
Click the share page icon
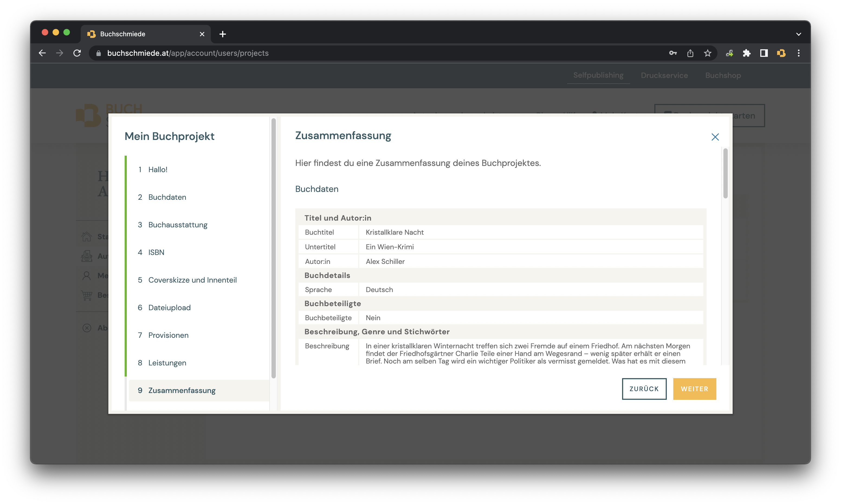pos(690,53)
